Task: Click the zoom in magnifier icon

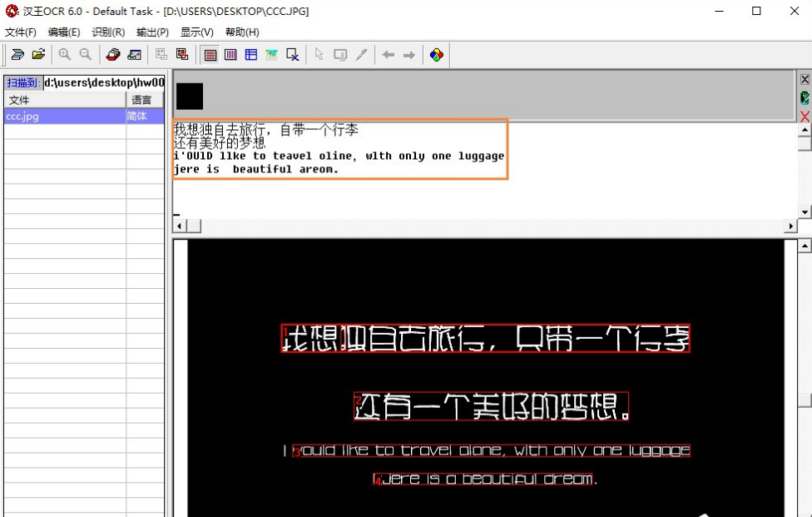Action: coord(65,54)
